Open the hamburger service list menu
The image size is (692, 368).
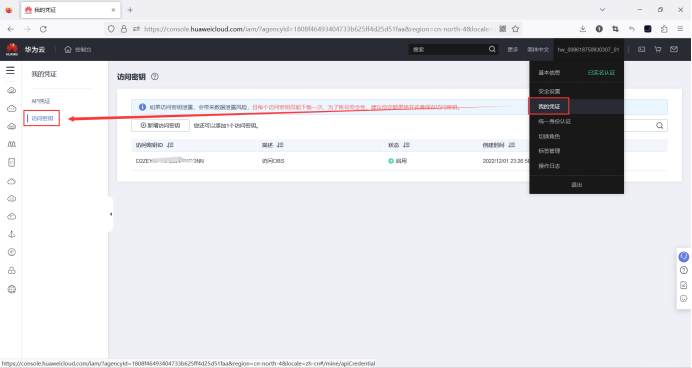(10, 71)
